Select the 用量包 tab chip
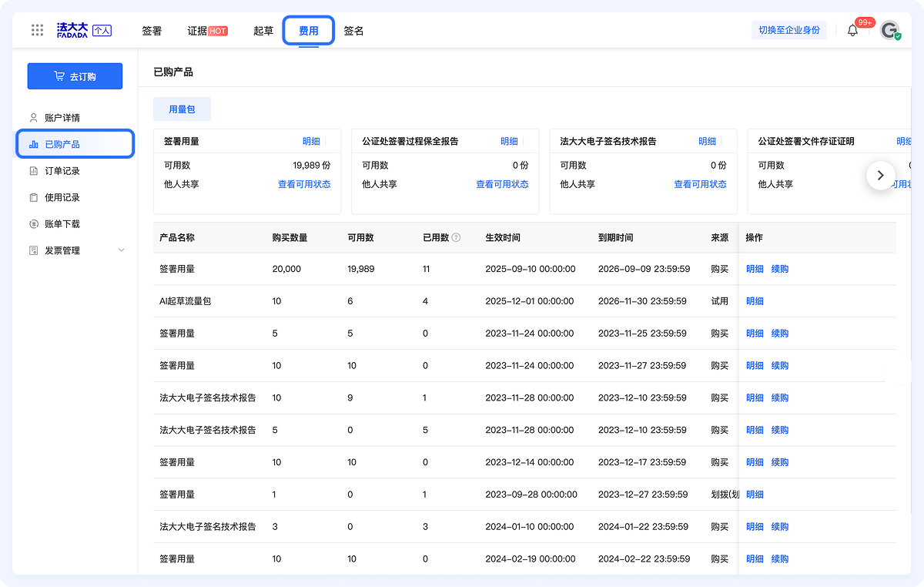This screenshot has height=587, width=924. 182,109
